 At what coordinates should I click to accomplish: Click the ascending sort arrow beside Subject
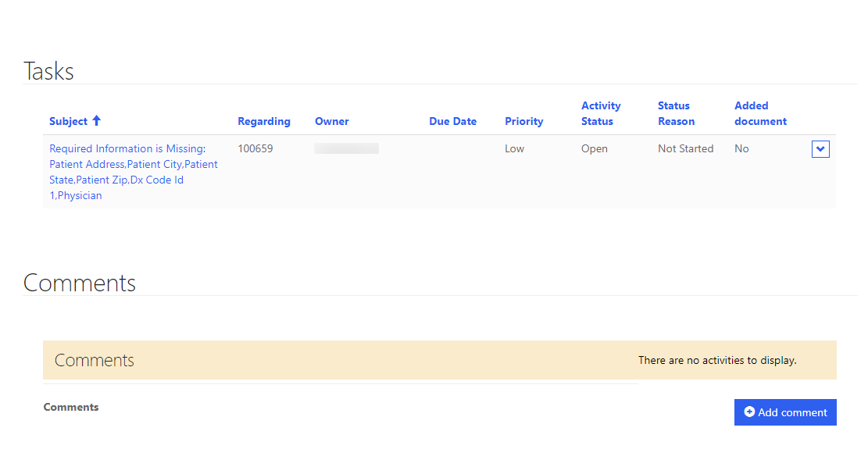pos(97,120)
